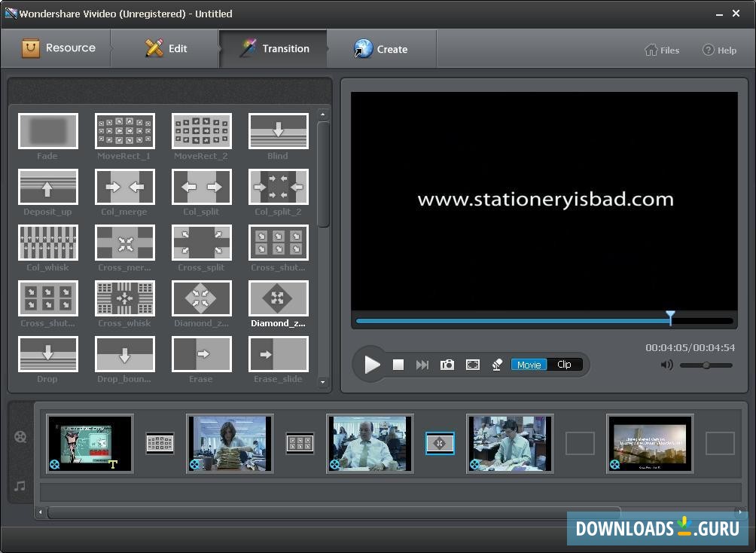
Task: Switch preview to Movie mode
Action: pos(529,365)
